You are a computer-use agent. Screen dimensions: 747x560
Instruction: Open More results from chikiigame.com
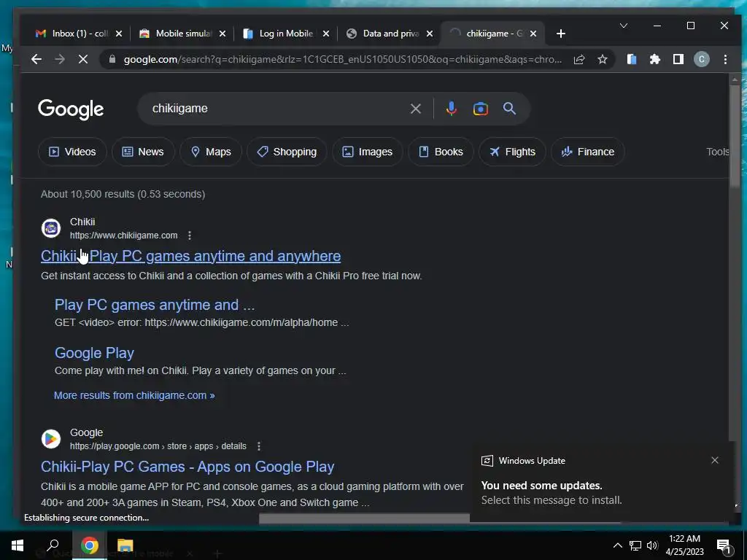point(134,395)
